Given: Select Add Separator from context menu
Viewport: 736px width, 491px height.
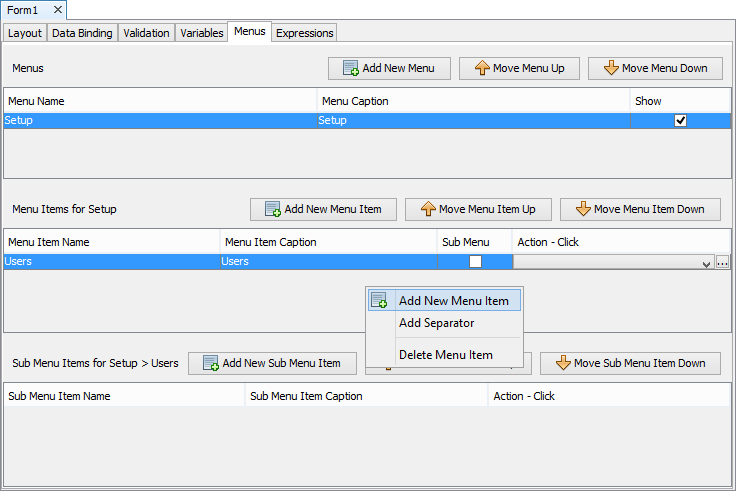Looking at the screenshot, I should (x=436, y=323).
